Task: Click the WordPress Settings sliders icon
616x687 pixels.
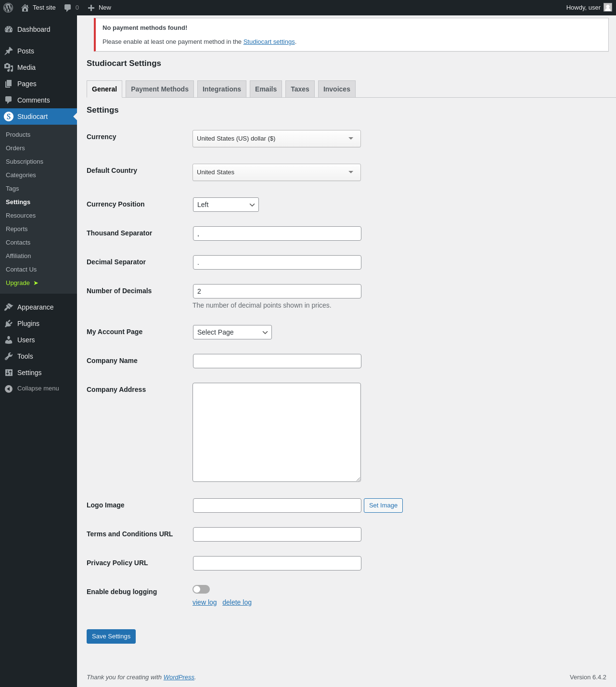Action: point(9,373)
